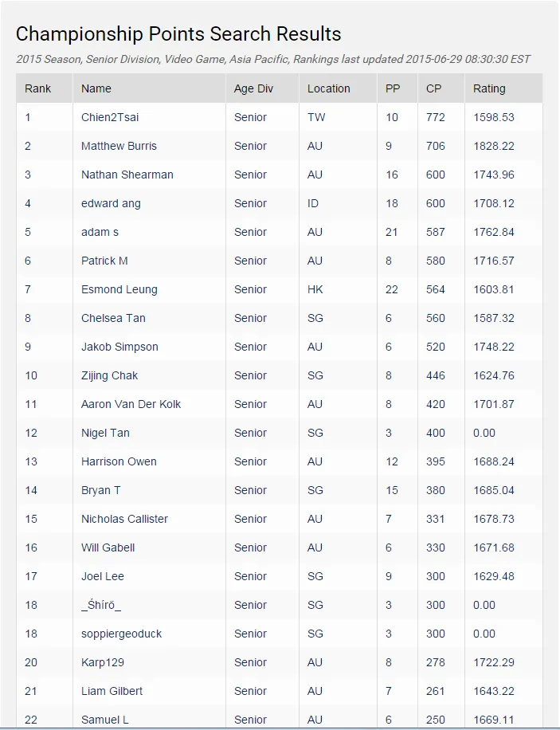Select Esmond Leung's name
The height and width of the screenshot is (730, 560).
point(119,289)
